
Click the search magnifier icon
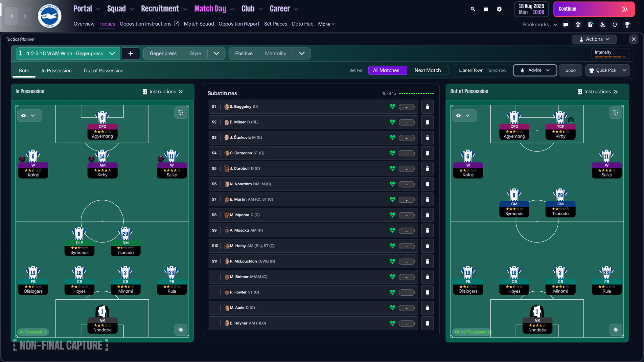pos(473,9)
